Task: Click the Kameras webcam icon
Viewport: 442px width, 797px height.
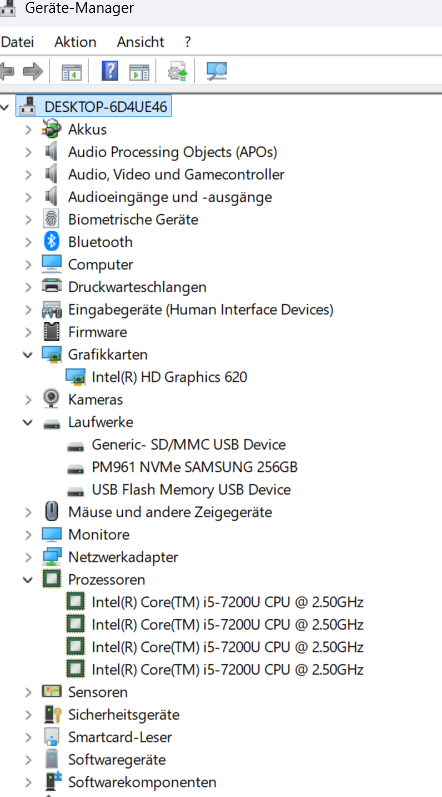Action: (51, 399)
